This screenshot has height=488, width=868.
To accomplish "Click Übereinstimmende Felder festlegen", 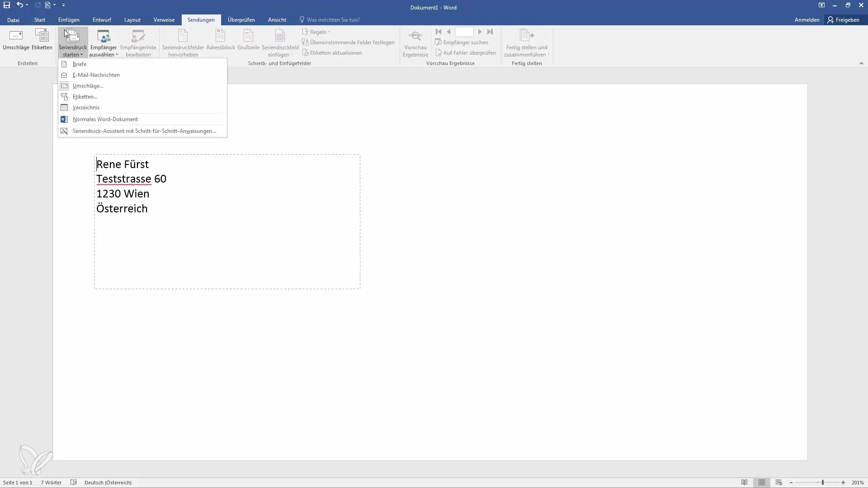I will pyautogui.click(x=348, y=42).
